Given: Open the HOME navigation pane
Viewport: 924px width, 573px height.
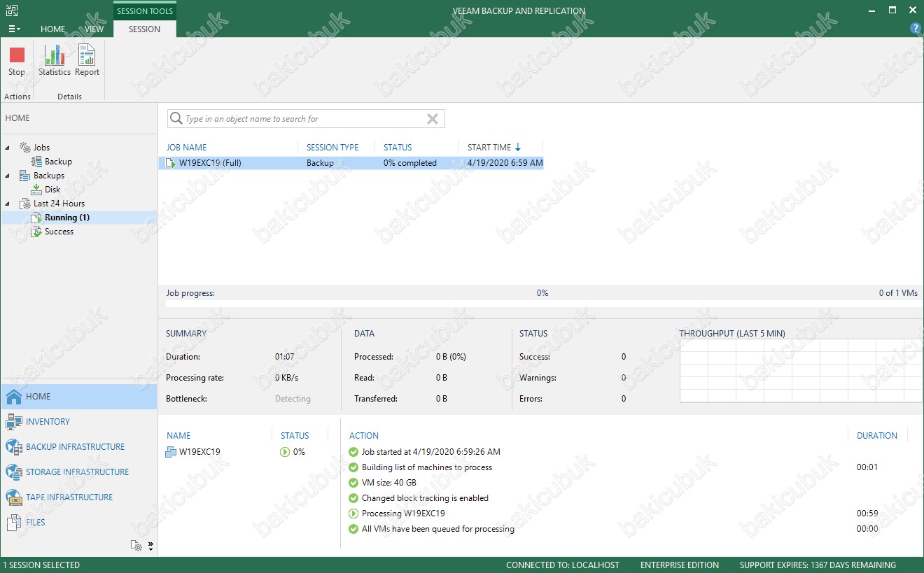Looking at the screenshot, I should [78, 397].
